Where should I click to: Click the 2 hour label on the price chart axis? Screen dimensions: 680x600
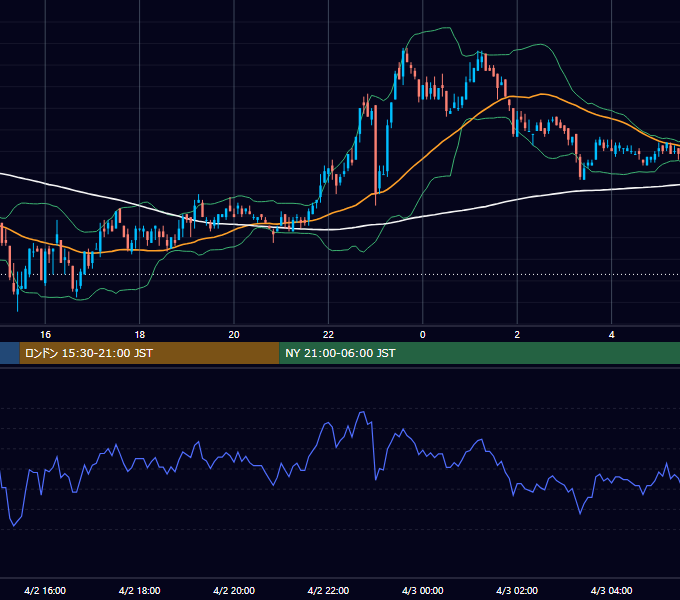[x=517, y=335]
